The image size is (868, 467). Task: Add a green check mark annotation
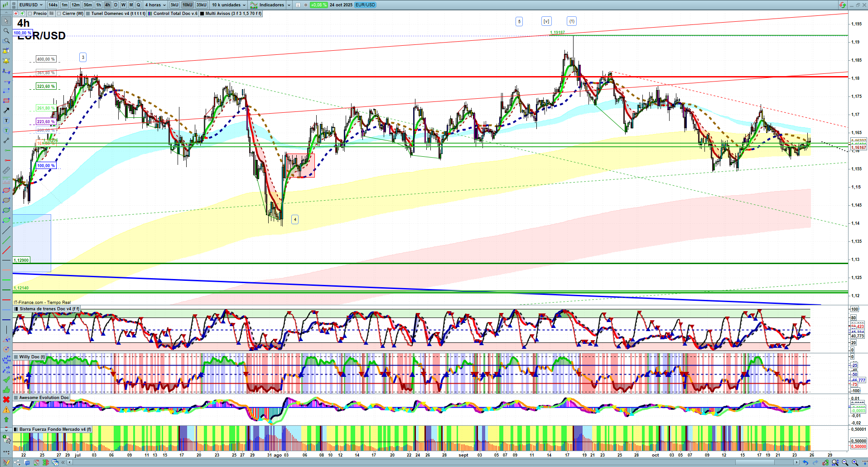[6, 380]
